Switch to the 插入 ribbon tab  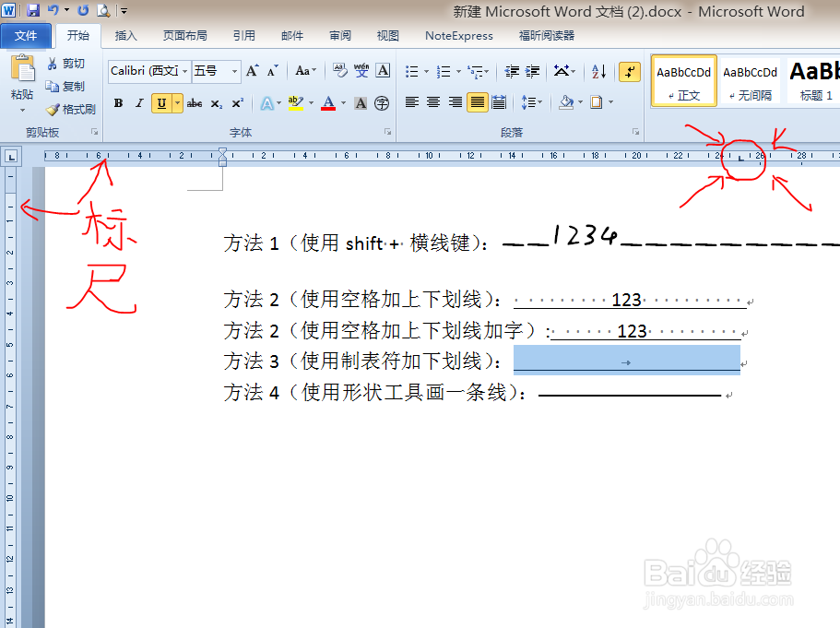point(125,36)
